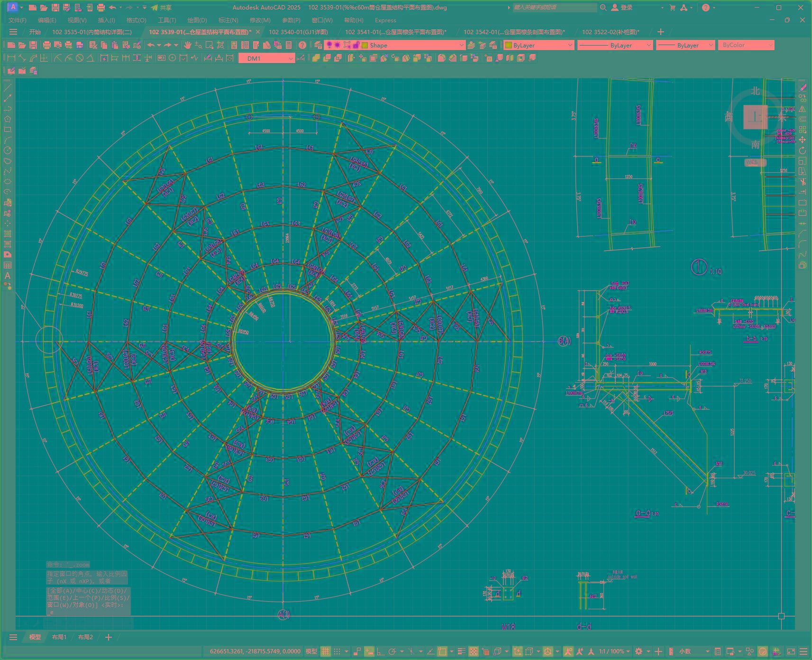Open the ByLayer color dropdown

(x=539, y=45)
